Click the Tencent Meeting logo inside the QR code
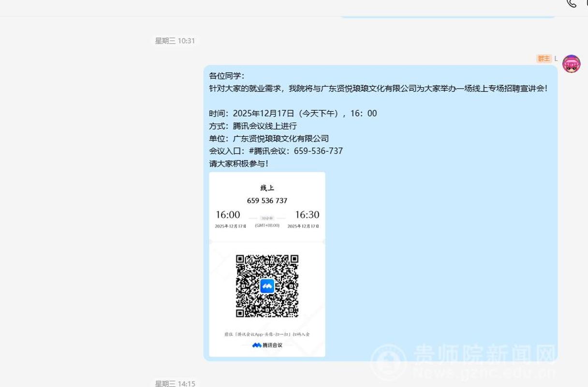Image resolution: width=588 pixels, height=387 pixels. 267,286
